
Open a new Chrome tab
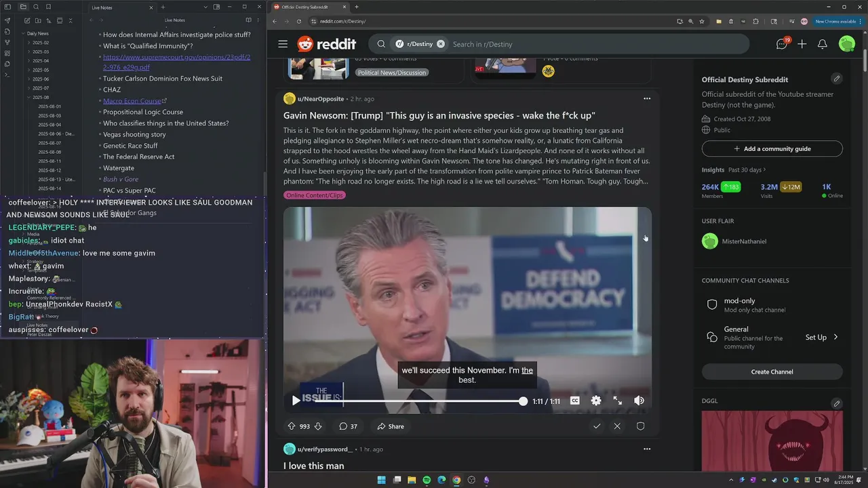coord(357,7)
